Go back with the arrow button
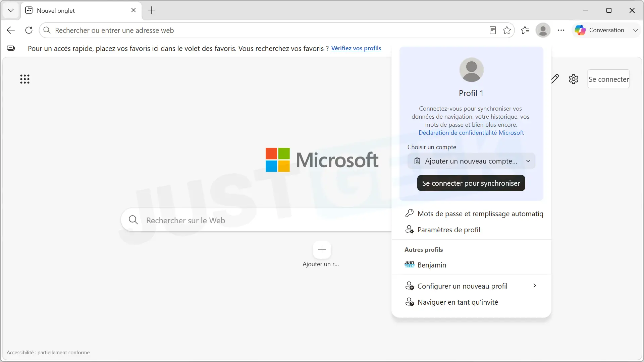644x362 pixels. pos(11,30)
